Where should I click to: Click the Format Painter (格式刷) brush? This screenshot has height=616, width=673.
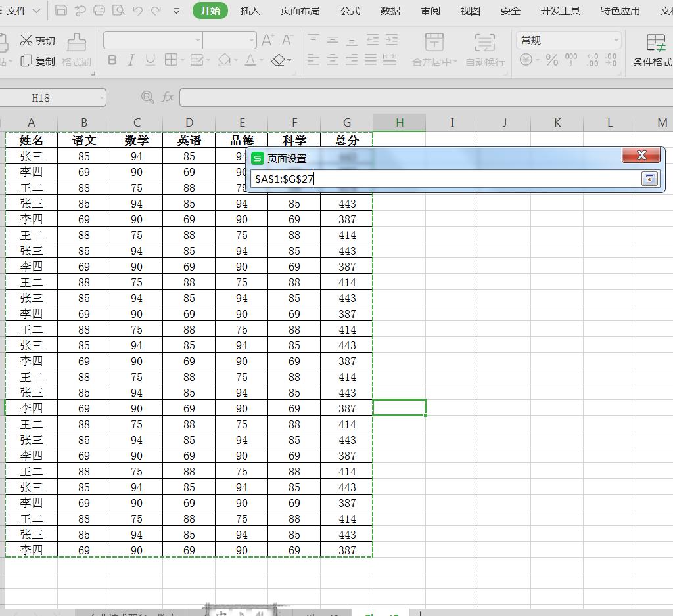[76, 50]
